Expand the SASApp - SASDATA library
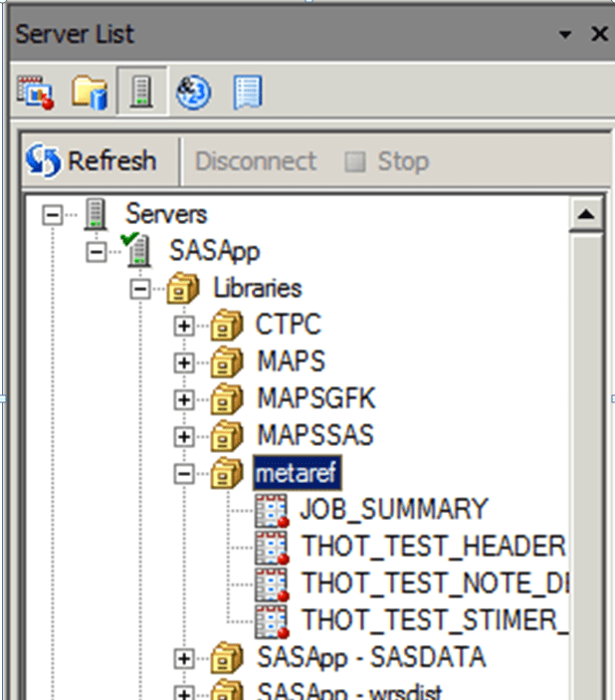This screenshot has width=615, height=700. coord(184,658)
